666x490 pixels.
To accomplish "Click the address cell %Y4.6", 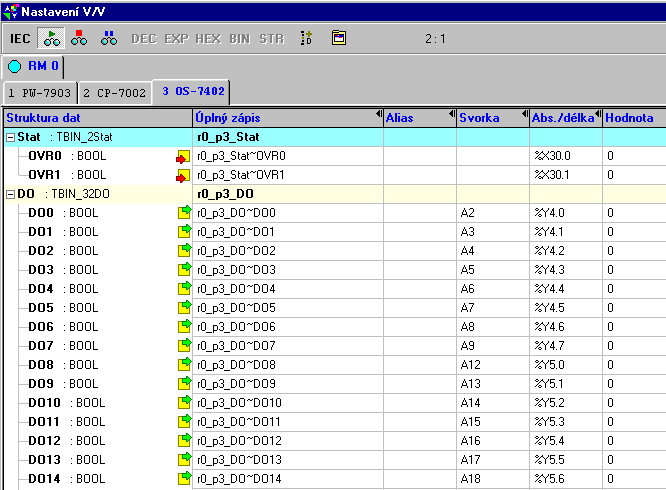I will (x=566, y=327).
